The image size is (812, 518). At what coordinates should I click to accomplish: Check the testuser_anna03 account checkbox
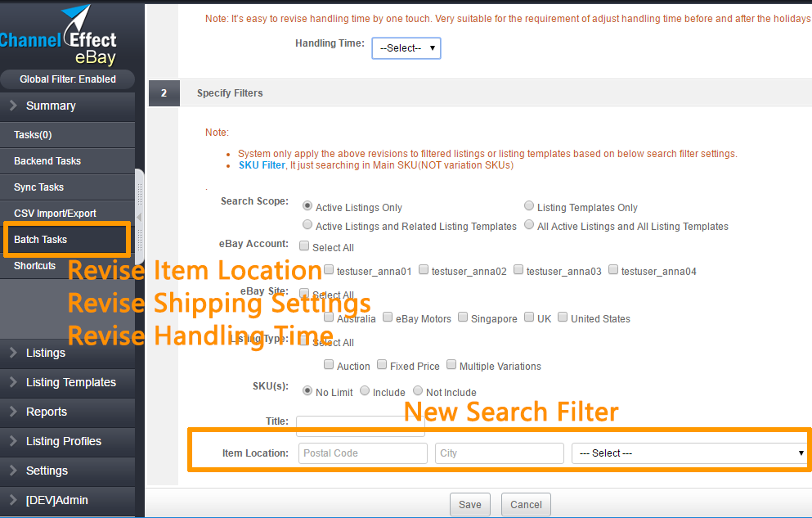tap(518, 270)
